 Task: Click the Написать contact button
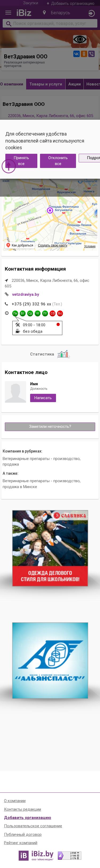point(43,398)
